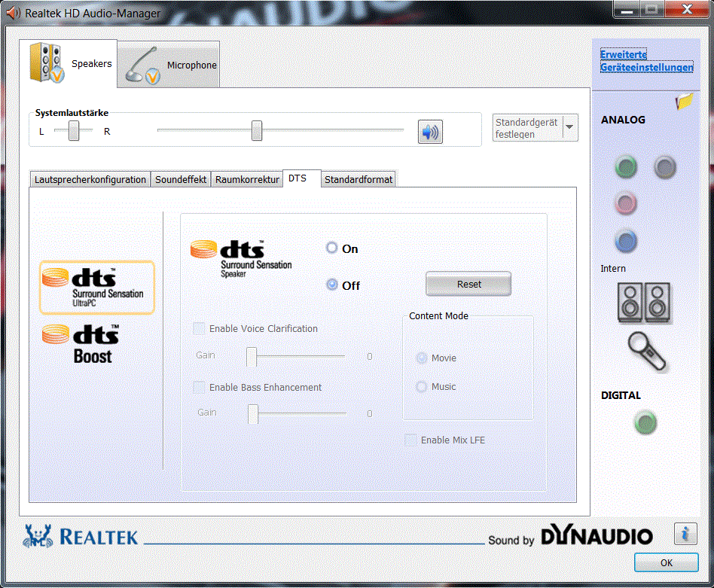Click the Voice Clarification Gain slider
Image resolution: width=714 pixels, height=588 pixels.
click(x=252, y=356)
